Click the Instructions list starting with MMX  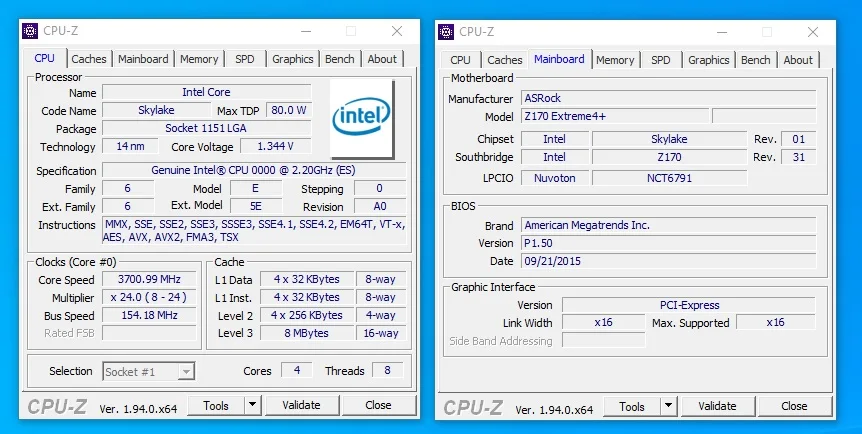point(254,231)
